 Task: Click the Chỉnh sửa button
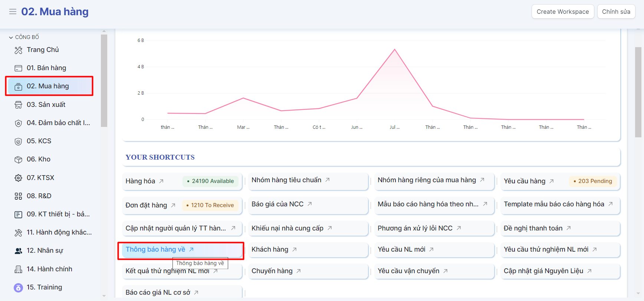pos(616,12)
